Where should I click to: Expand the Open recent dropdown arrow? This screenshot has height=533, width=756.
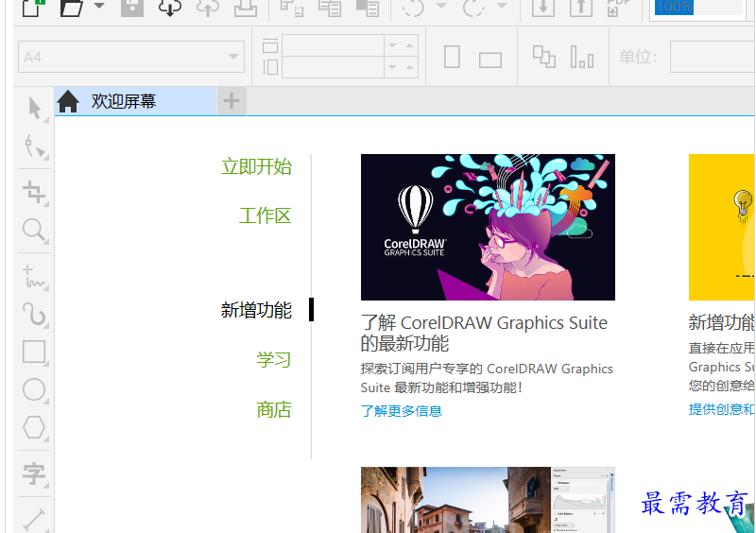pos(99,6)
